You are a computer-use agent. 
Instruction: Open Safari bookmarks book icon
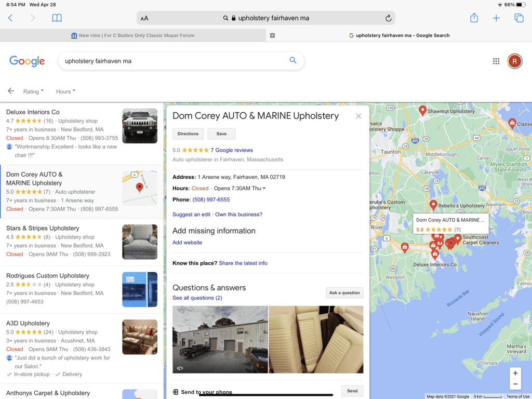(x=57, y=18)
